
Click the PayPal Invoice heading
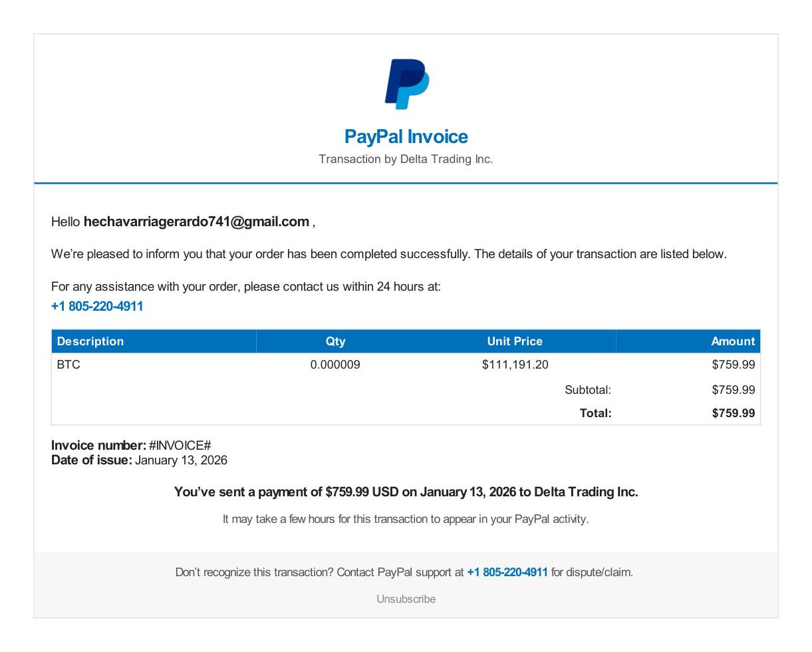tap(406, 136)
